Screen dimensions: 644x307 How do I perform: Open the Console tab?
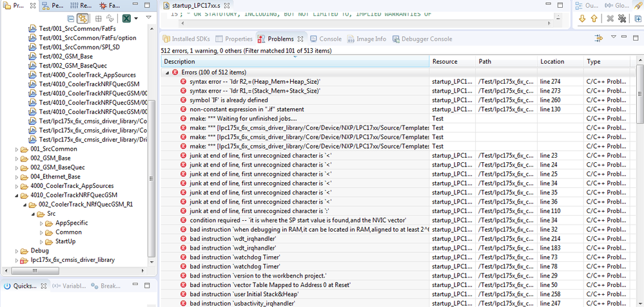click(x=326, y=39)
